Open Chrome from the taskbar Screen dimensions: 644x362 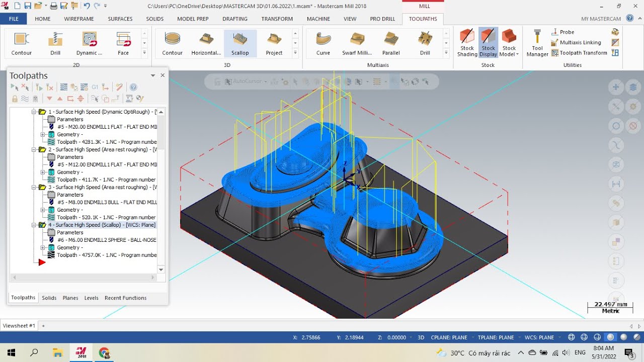click(104, 352)
